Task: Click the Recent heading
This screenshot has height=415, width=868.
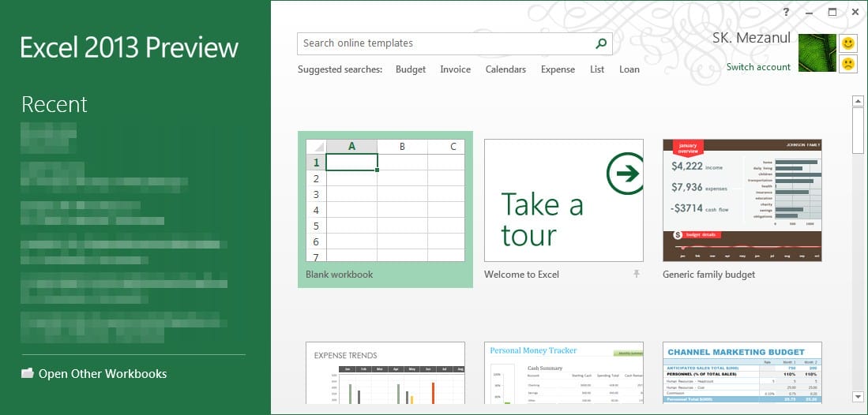Action: 54,104
